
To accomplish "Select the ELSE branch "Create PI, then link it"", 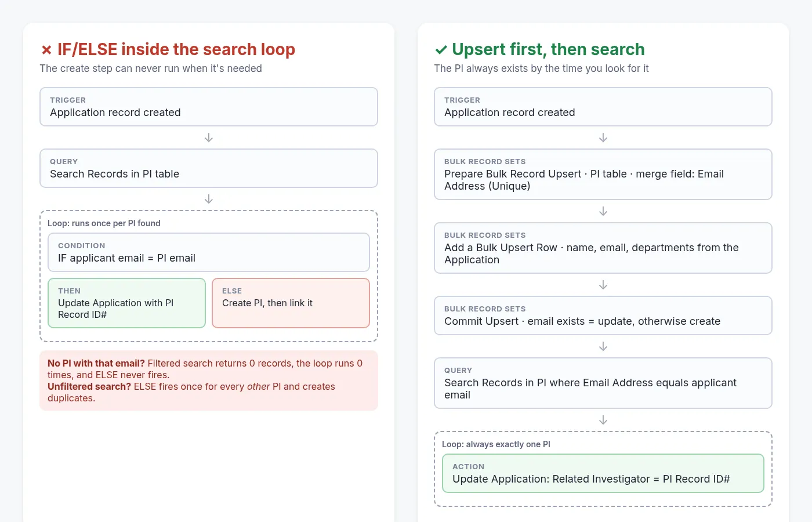I will 291,303.
